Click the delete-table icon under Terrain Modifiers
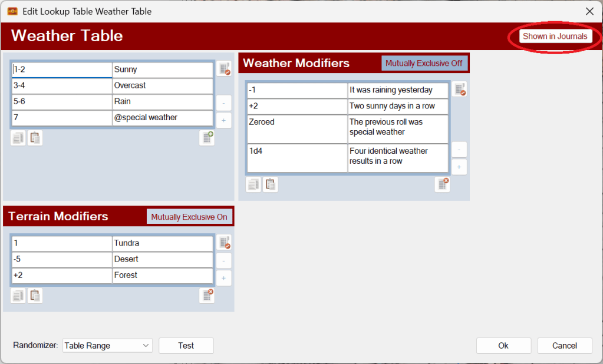 (x=207, y=296)
